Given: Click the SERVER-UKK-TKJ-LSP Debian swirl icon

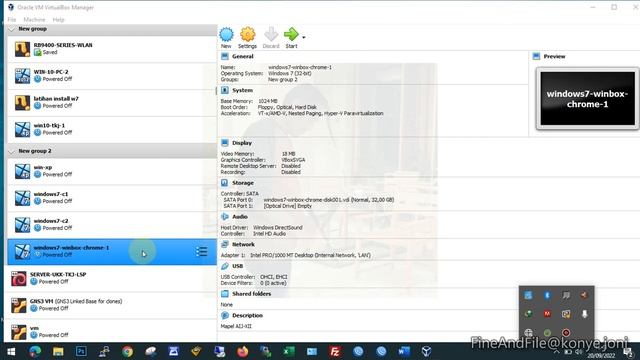Looking at the screenshot, I should [19, 279].
